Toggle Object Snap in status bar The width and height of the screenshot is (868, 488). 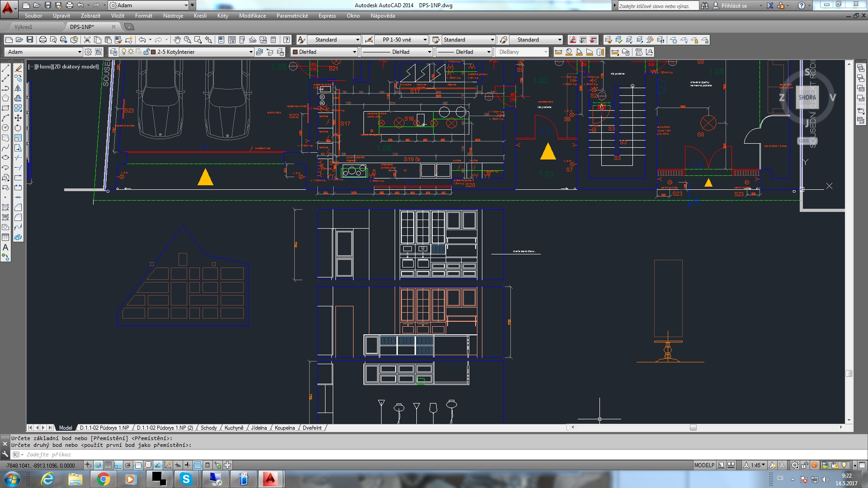tap(138, 465)
